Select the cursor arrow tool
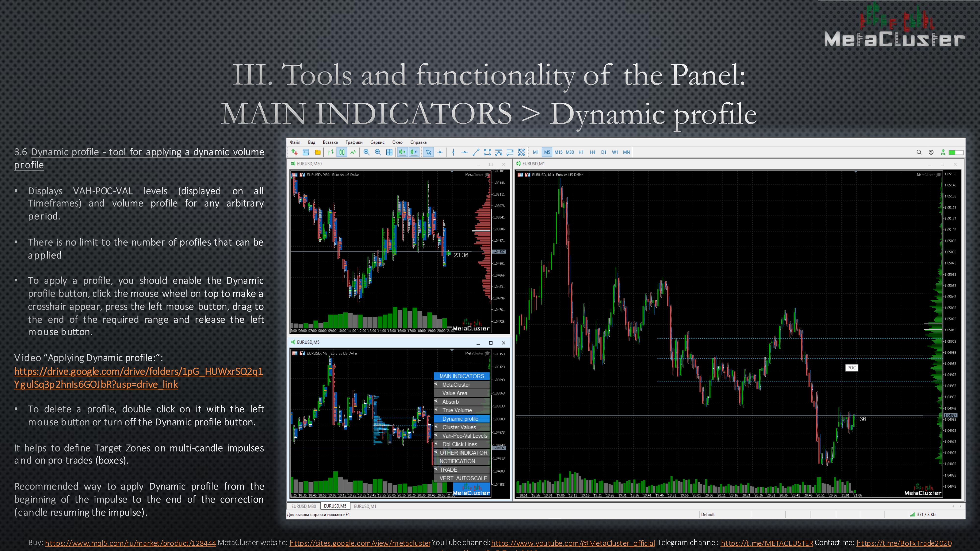This screenshot has height=551, width=980. pyautogui.click(x=428, y=152)
